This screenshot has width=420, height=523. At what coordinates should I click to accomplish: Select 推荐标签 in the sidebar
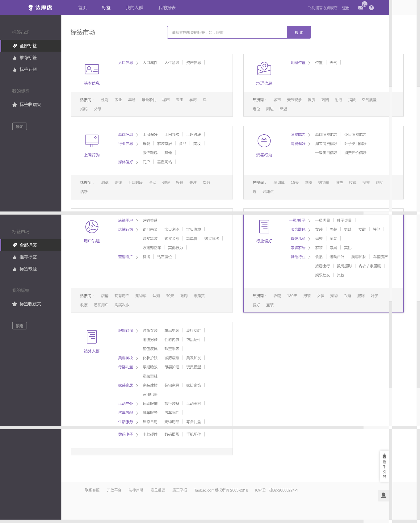(x=28, y=58)
